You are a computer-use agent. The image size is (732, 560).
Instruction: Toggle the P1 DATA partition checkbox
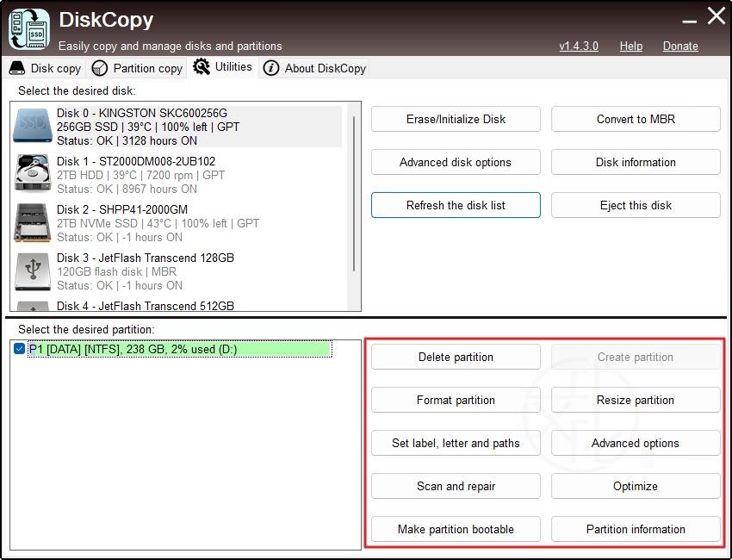coord(20,349)
